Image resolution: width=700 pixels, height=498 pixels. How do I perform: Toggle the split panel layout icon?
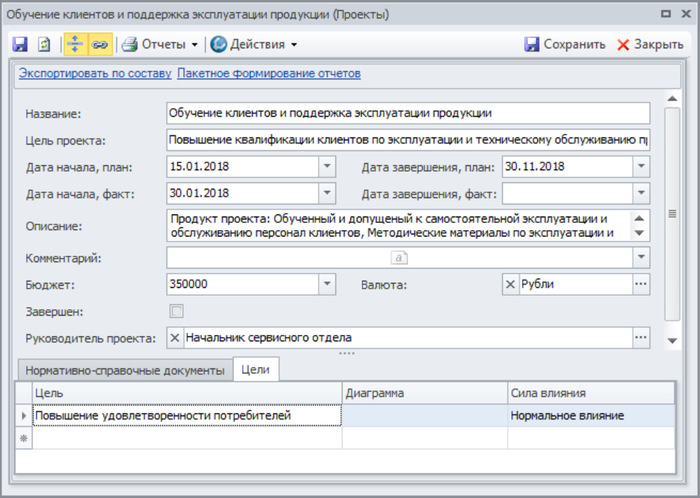coord(76,45)
